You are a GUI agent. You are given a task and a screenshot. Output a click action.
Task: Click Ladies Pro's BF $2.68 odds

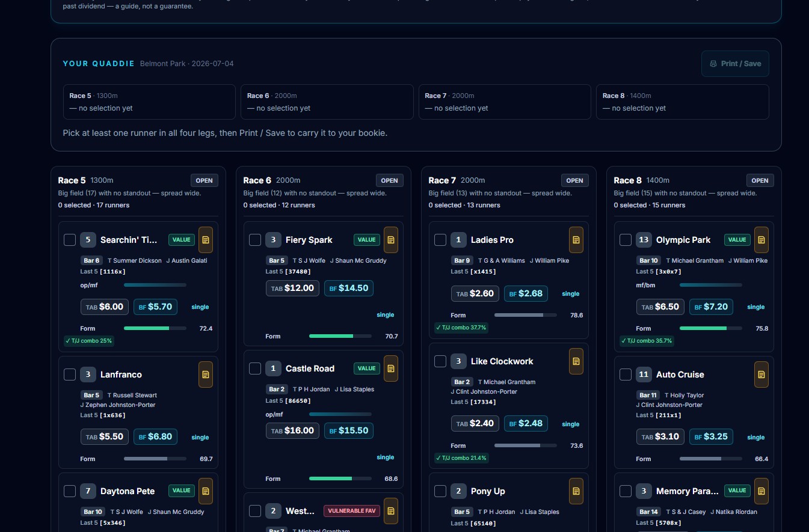point(526,293)
